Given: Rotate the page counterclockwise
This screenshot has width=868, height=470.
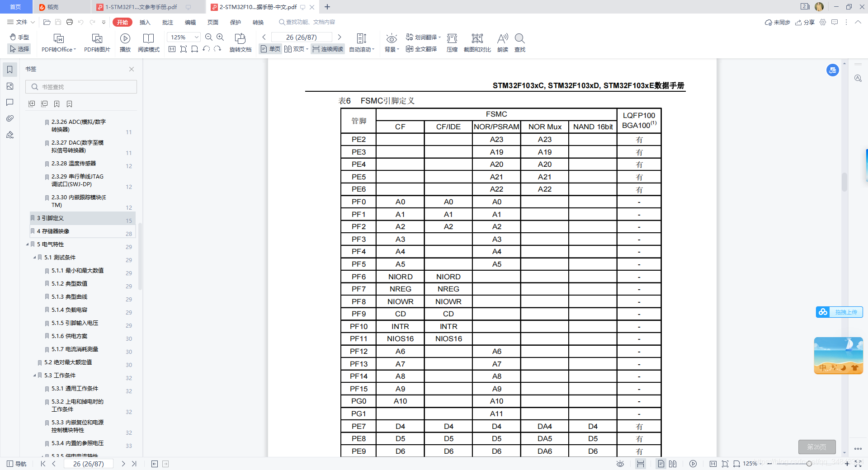Looking at the screenshot, I should point(206,49).
